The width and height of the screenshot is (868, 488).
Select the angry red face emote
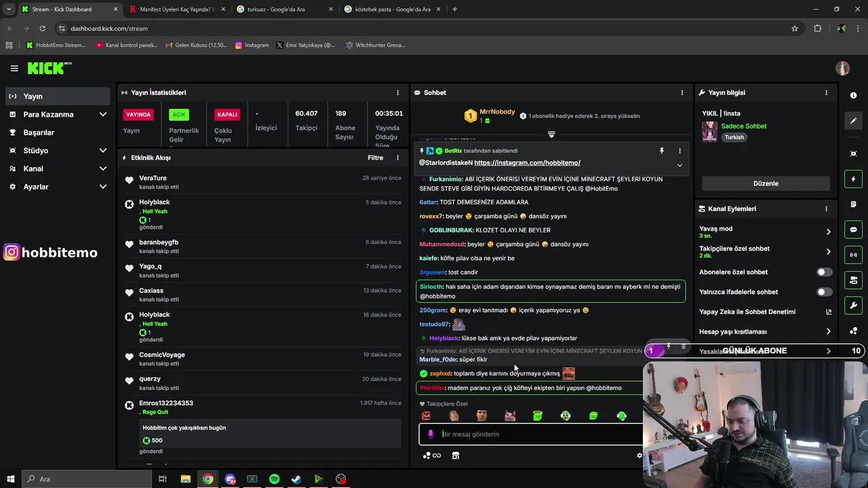click(426, 415)
